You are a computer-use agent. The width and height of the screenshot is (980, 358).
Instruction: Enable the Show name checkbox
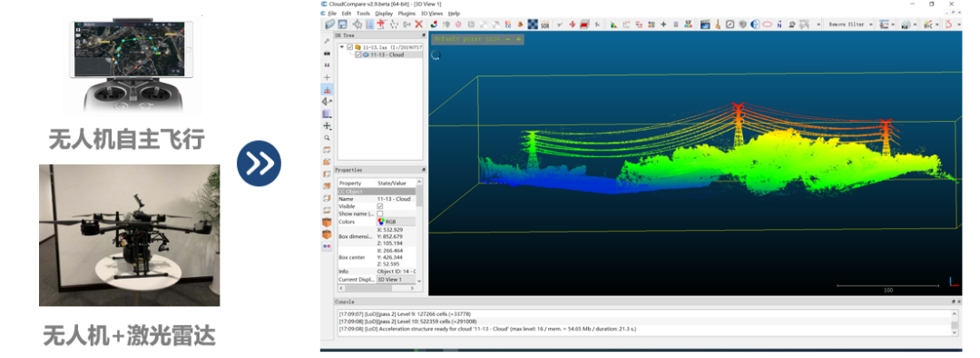[380, 214]
